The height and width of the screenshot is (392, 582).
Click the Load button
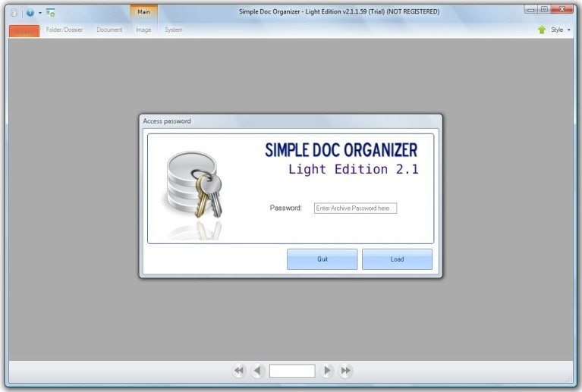(x=397, y=259)
